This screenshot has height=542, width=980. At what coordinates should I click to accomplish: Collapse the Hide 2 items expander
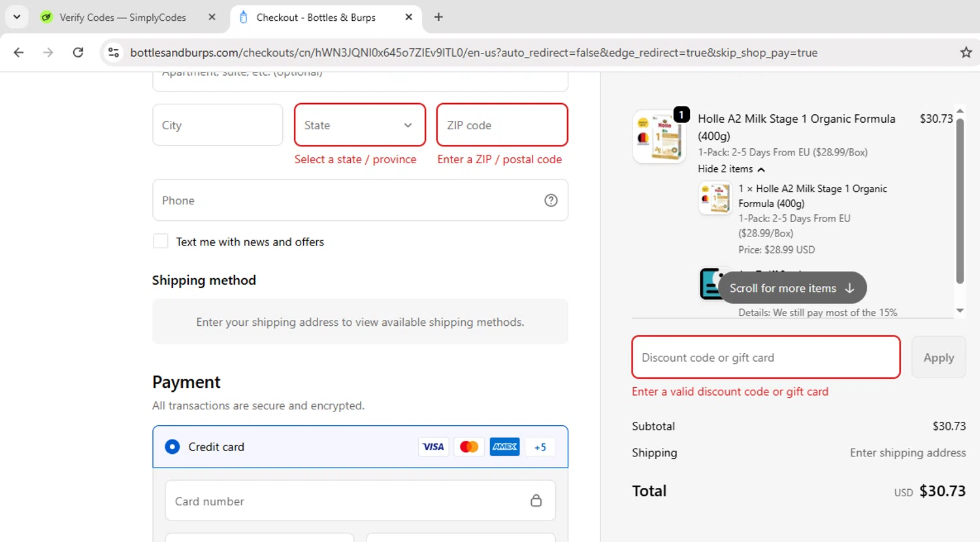click(731, 168)
